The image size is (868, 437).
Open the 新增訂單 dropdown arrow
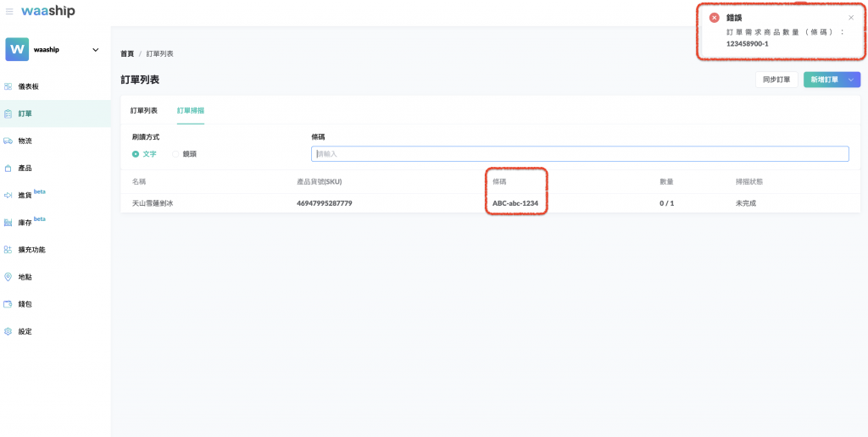coord(851,80)
